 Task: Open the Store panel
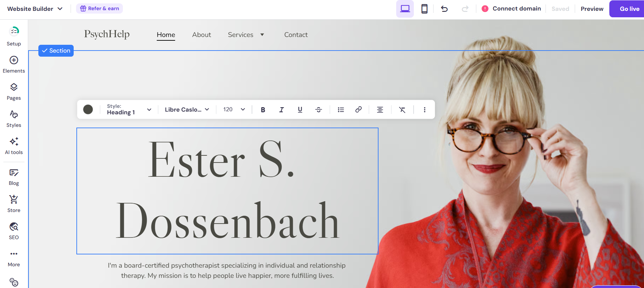point(14,204)
